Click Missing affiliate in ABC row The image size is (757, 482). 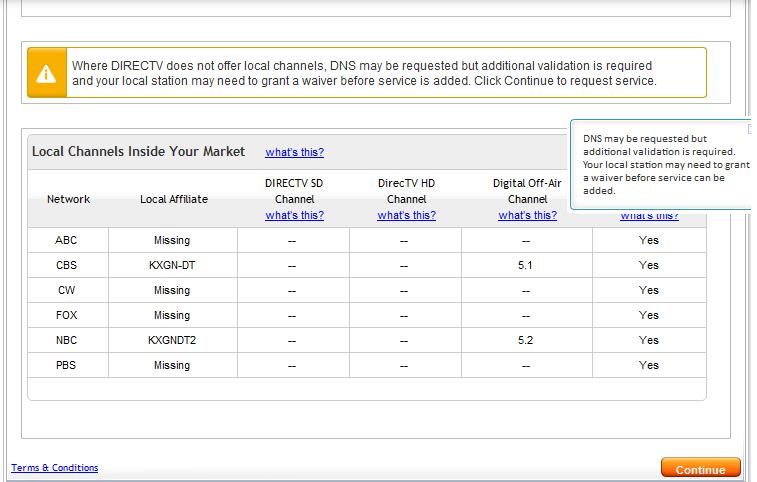[172, 241]
